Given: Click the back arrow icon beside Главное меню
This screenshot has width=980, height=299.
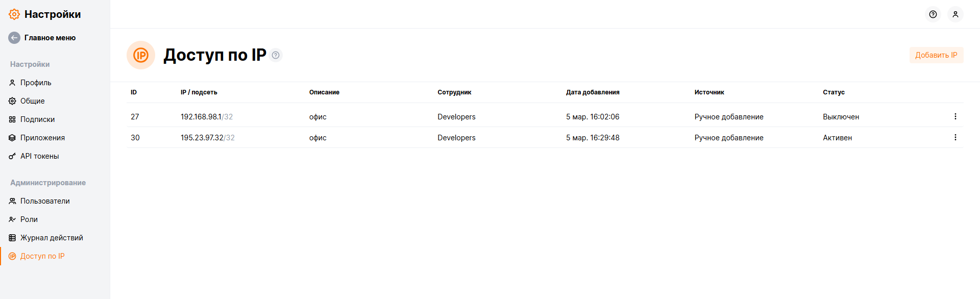Looking at the screenshot, I should (x=14, y=38).
